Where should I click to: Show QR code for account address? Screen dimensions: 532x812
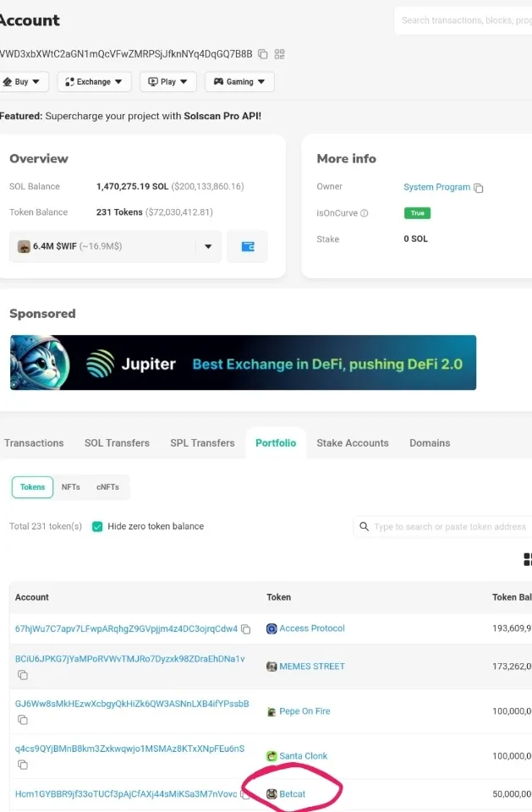point(280,54)
